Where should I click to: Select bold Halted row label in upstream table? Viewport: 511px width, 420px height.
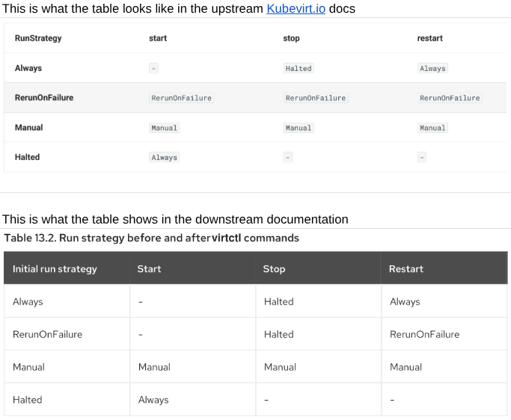(x=28, y=157)
